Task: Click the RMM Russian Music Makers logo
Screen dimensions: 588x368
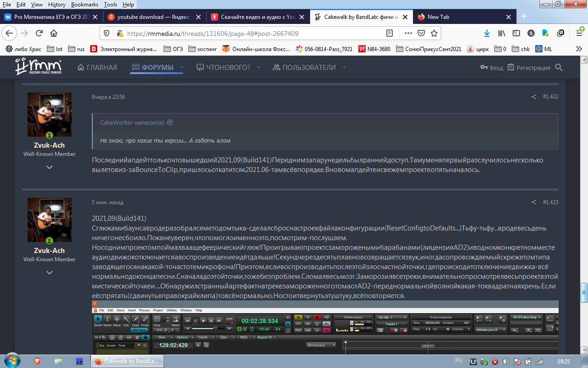Action: click(x=38, y=67)
